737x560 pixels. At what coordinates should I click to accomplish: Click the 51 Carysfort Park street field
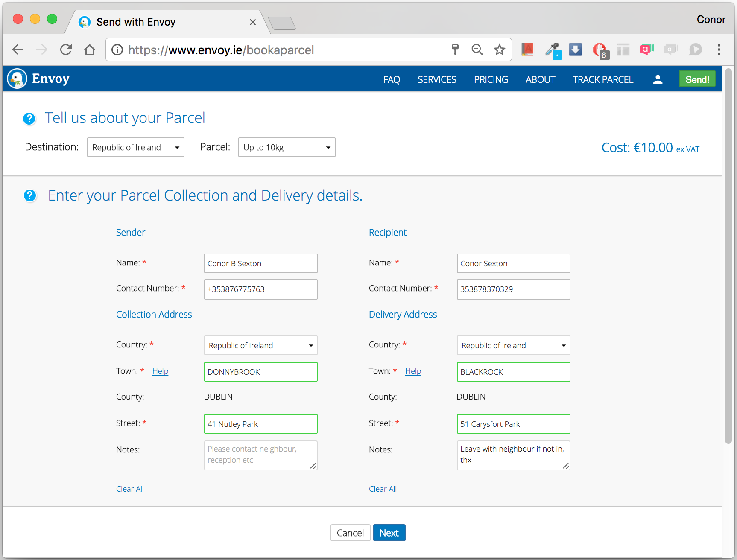[x=514, y=424]
